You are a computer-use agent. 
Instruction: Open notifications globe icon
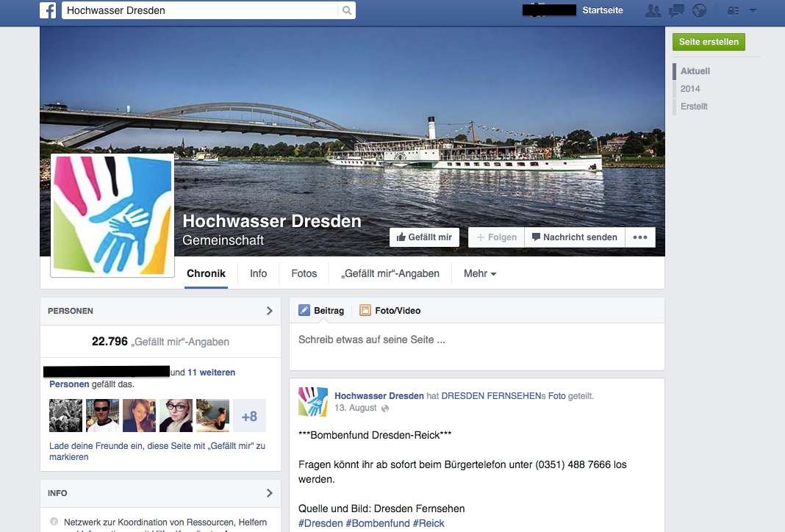pos(700,10)
